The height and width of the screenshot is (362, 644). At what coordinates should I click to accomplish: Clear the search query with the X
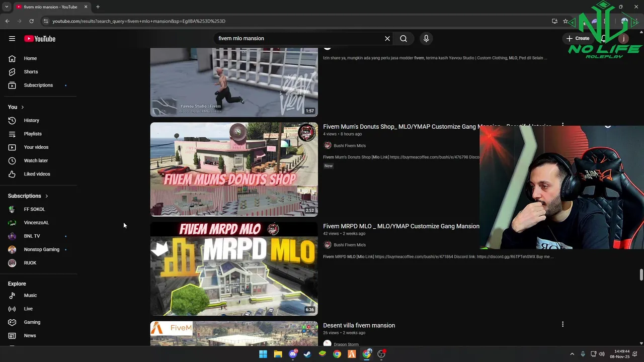pos(387,38)
